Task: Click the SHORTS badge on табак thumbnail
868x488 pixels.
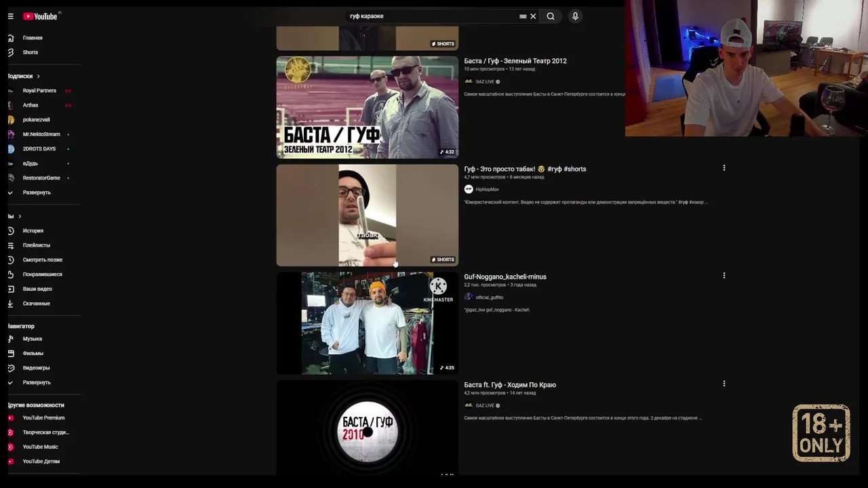Action: coord(443,260)
